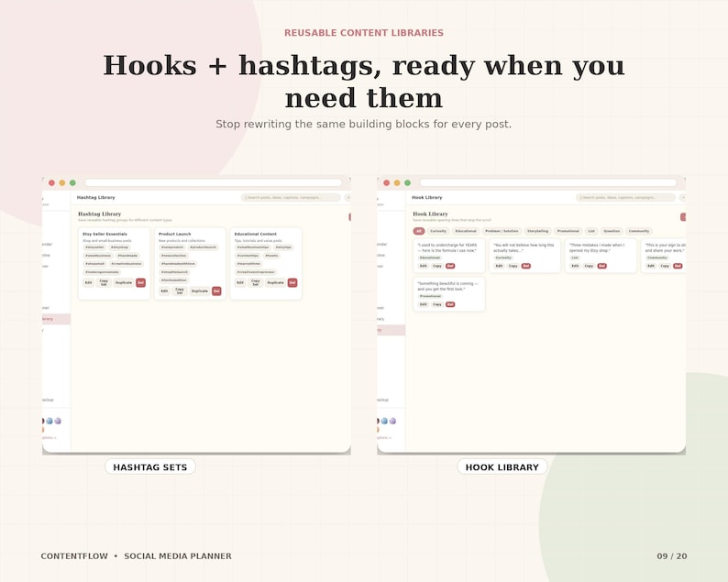The width and height of the screenshot is (728, 582).
Task: Copy the 'Three mistakes I made' hook
Action: 590,266
